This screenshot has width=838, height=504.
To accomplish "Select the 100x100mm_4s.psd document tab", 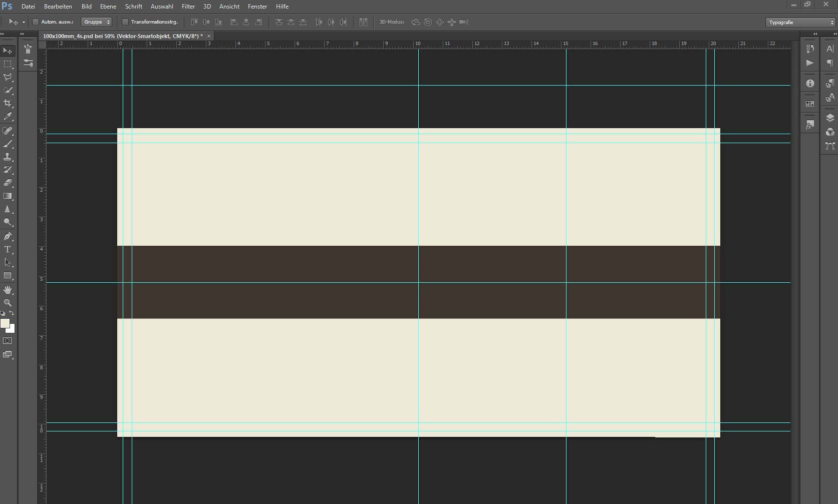I will coord(120,36).
